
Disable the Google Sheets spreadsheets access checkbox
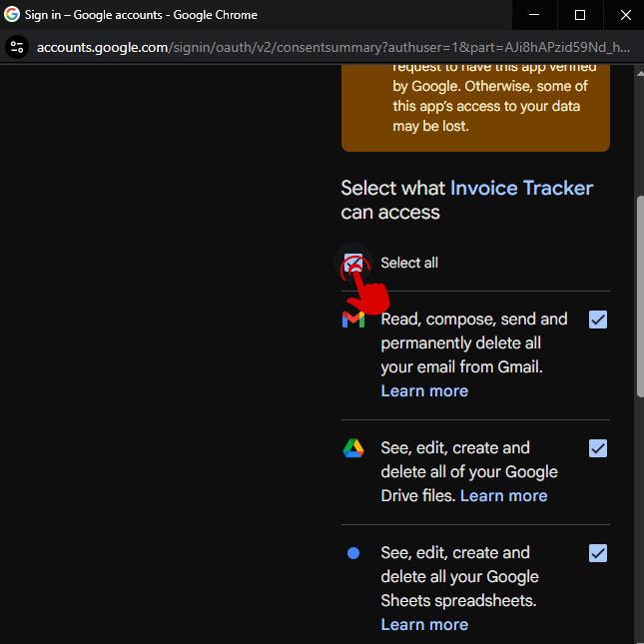[598, 553]
